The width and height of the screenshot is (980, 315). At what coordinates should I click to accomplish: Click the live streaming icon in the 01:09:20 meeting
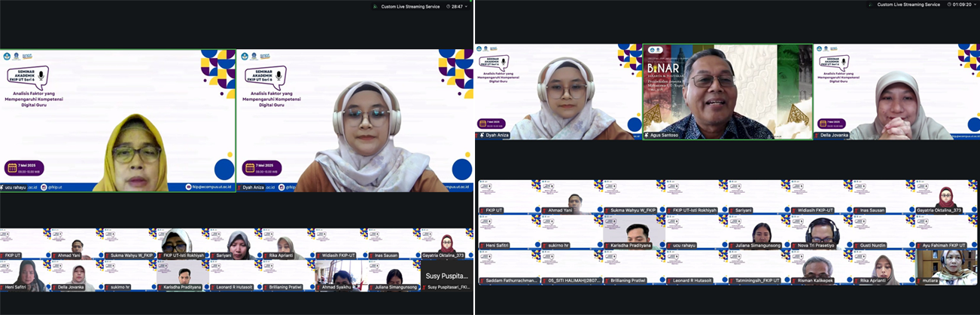871,5
